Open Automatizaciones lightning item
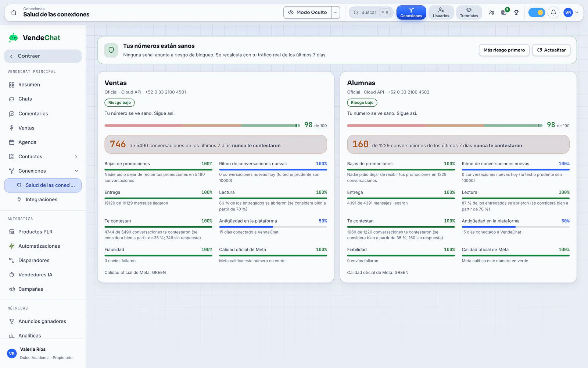588x368 pixels. tap(43, 246)
